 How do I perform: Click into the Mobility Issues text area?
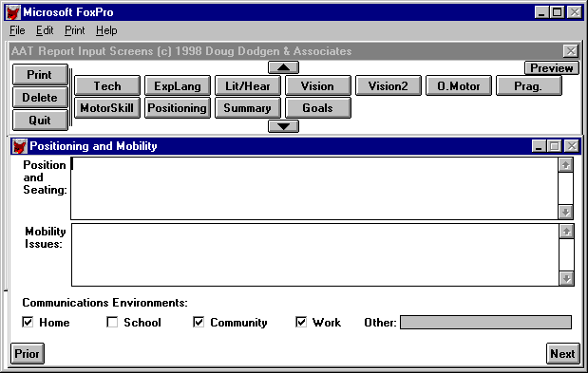click(315, 255)
